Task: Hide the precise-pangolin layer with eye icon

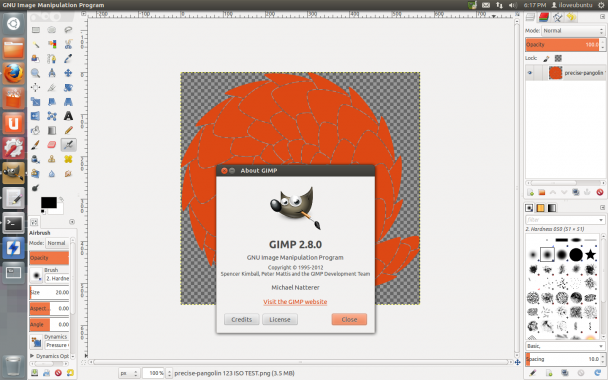Action: pyautogui.click(x=530, y=73)
